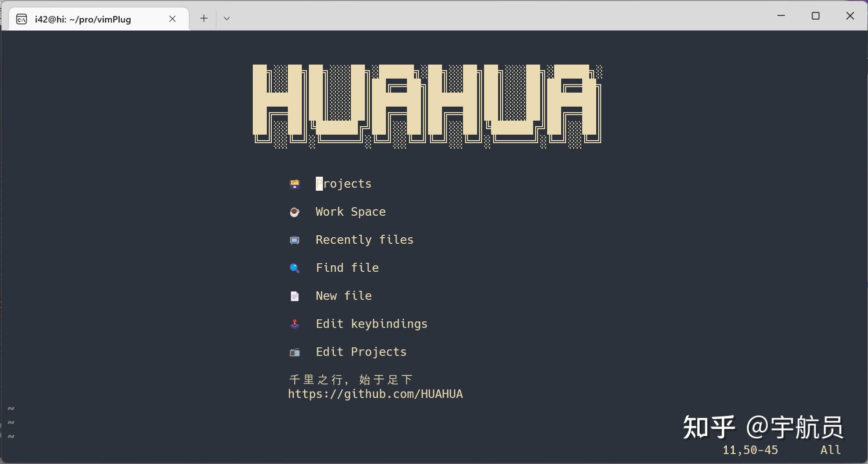Click the cursor position indicator 11,50-45
868x464 pixels.
coord(749,450)
